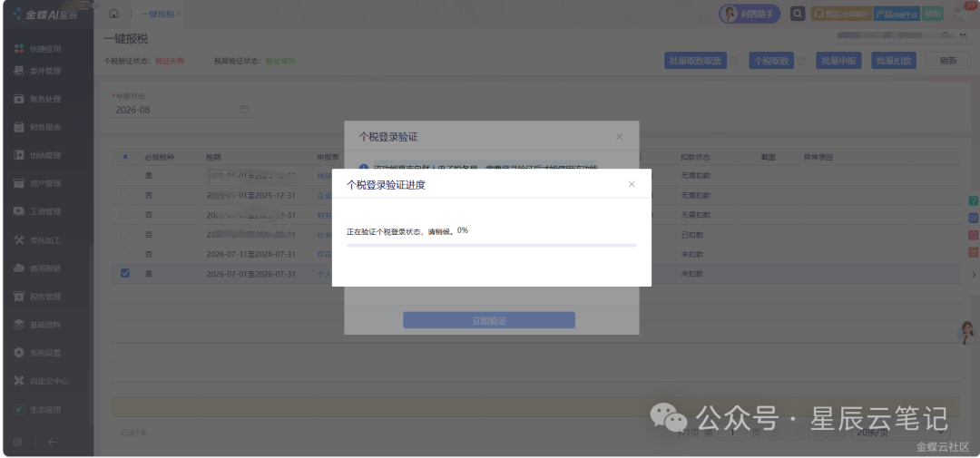The image size is (980, 458).
Task: Switch to the 一键报税 tab
Action: pos(157,14)
